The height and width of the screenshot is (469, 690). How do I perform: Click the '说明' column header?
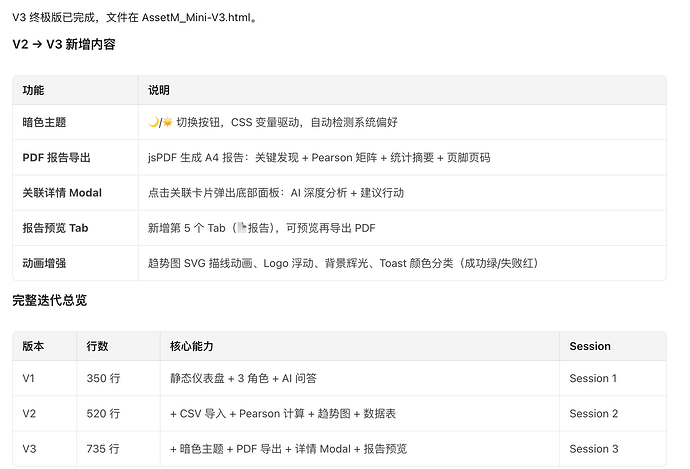point(402,90)
